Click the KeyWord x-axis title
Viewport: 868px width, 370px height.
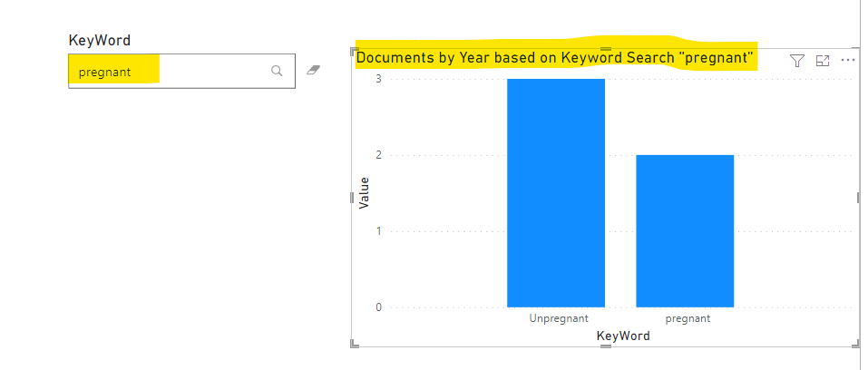click(623, 336)
